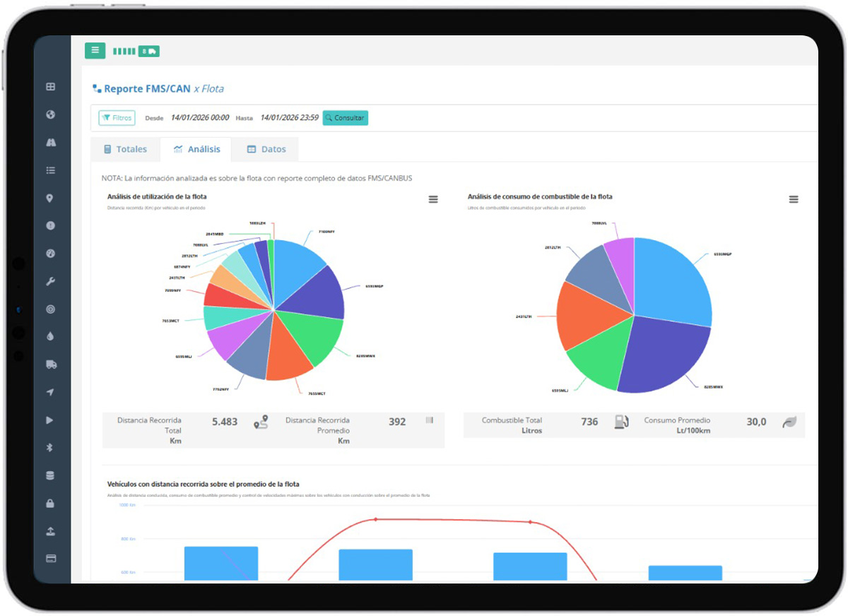Switch to the Totales tab
The image size is (848, 616).
pos(125,150)
